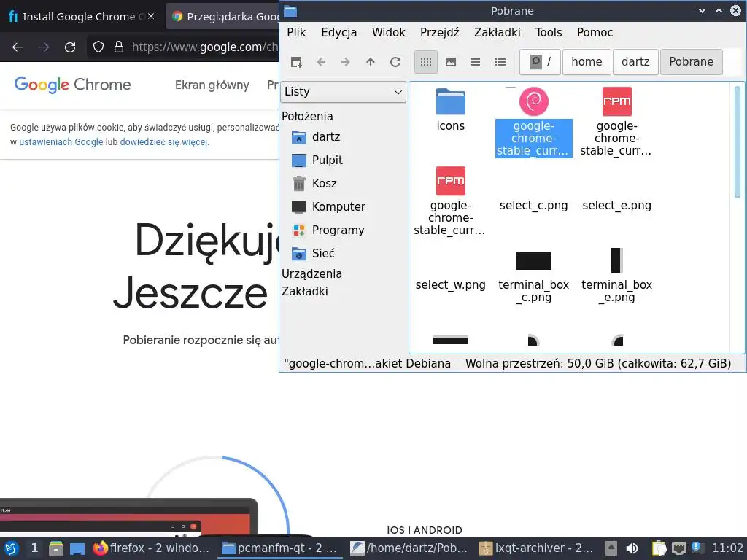Shade the Pobrane window with the down chevron
747x560 pixels.
click(x=702, y=10)
